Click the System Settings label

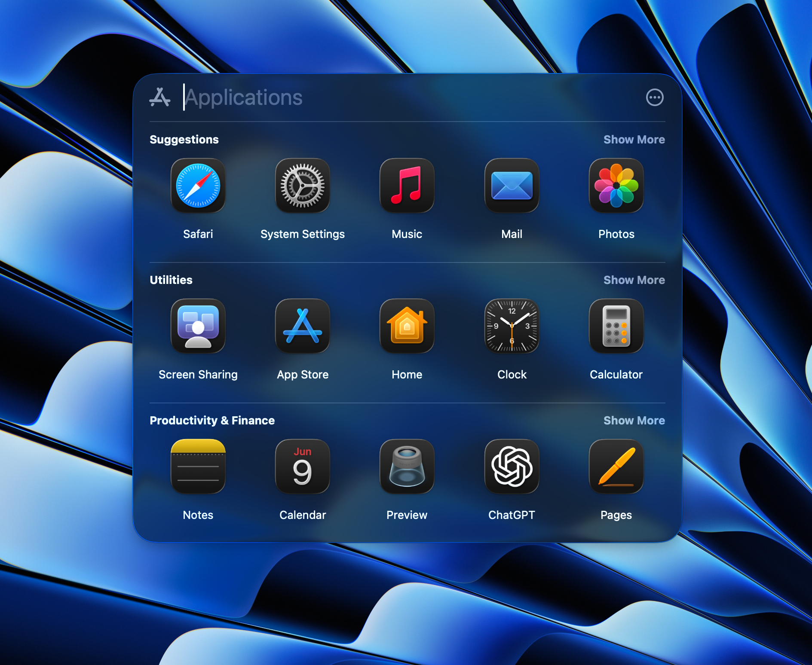pyautogui.click(x=303, y=234)
